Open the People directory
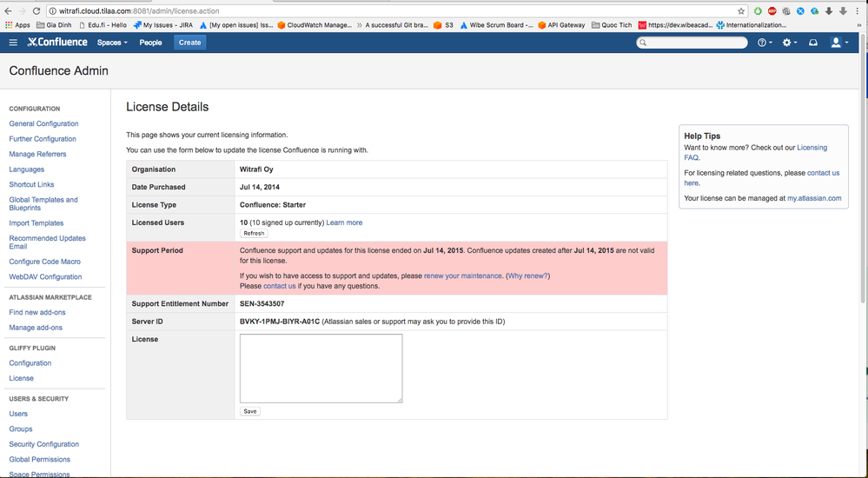This screenshot has height=478, width=868. (x=150, y=43)
